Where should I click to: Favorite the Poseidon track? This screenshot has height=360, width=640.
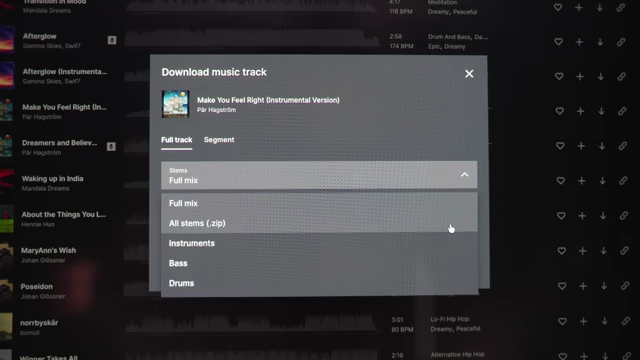[x=562, y=286]
